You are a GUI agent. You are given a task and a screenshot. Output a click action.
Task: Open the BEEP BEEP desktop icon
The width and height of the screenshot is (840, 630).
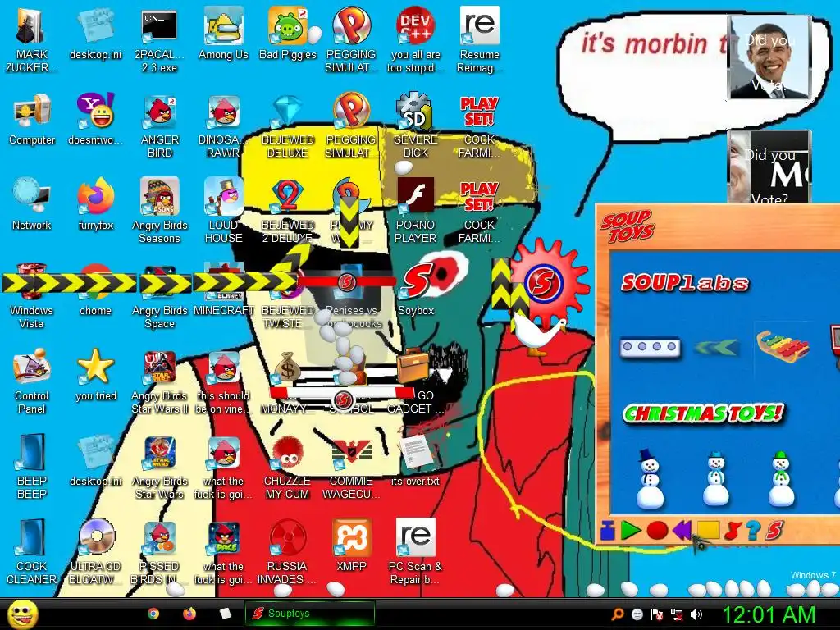click(x=32, y=467)
